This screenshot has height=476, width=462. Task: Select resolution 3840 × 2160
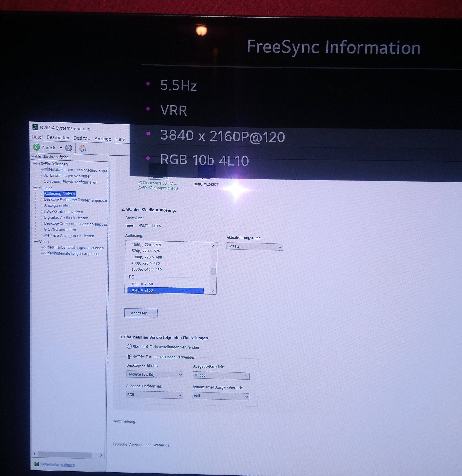point(166,290)
